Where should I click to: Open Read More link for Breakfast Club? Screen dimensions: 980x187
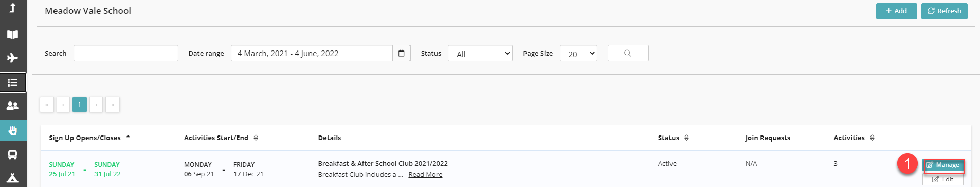(425, 175)
